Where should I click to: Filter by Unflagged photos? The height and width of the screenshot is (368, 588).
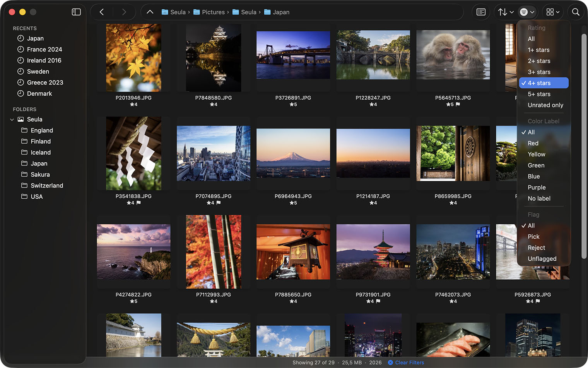coord(544,259)
